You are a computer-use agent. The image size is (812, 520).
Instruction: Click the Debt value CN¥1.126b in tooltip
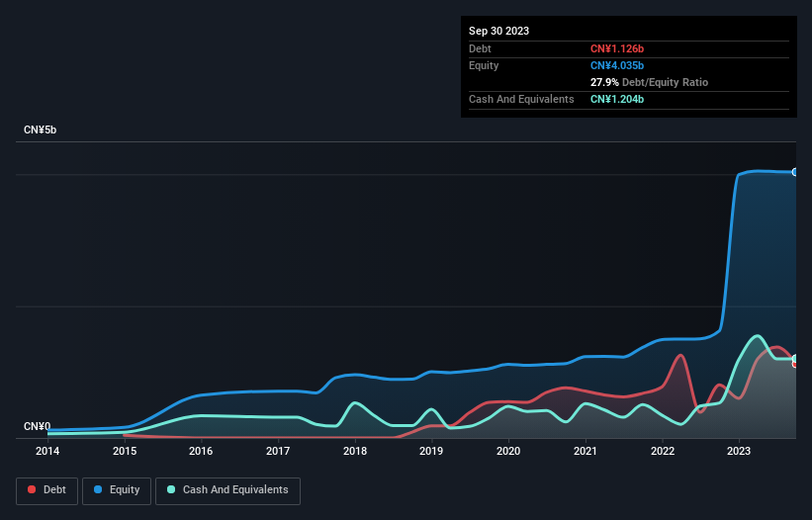coord(617,48)
